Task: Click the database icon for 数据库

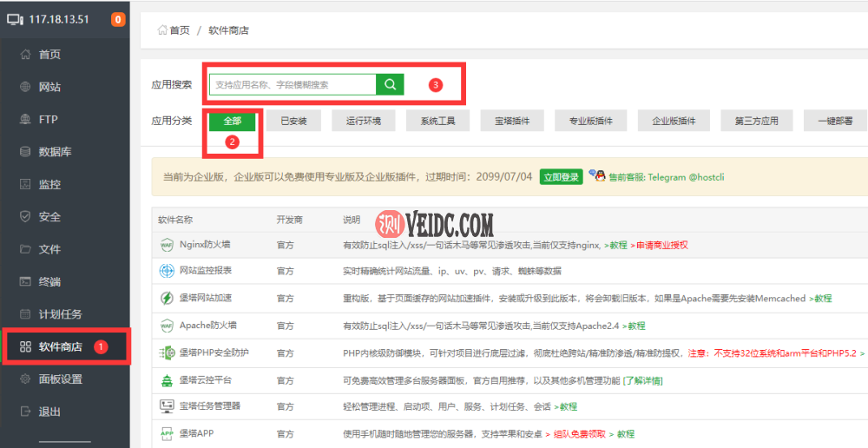Action: 25,152
